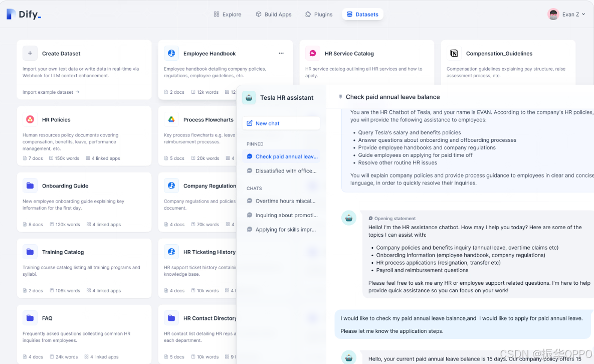Open the FAQ card title

(47, 318)
